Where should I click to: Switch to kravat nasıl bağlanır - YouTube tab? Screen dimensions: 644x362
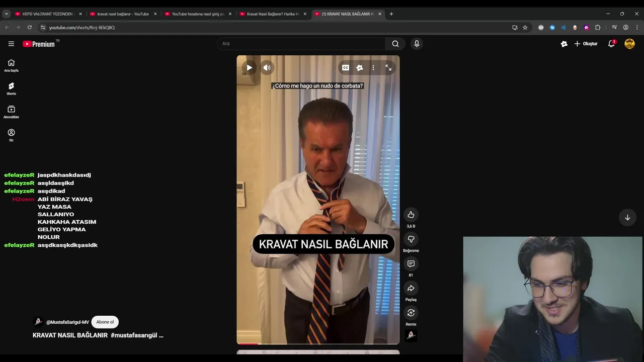tap(123, 14)
